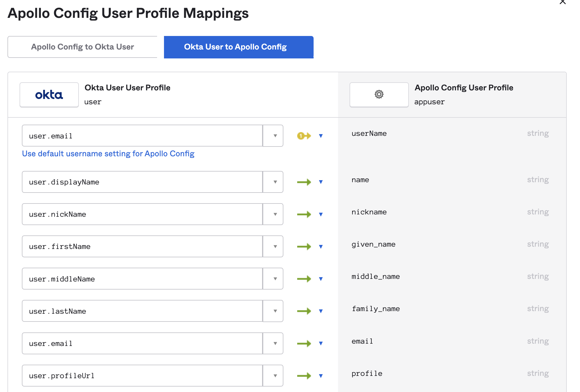Open blue mapping-type menu for email row
Viewport: 580px width, 392px height.
[321, 343]
